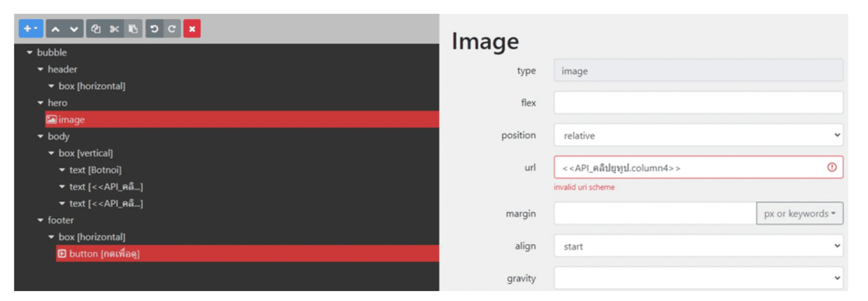Click the paste clipboard icon
The width and height of the screenshot is (868, 301).
[x=133, y=29]
